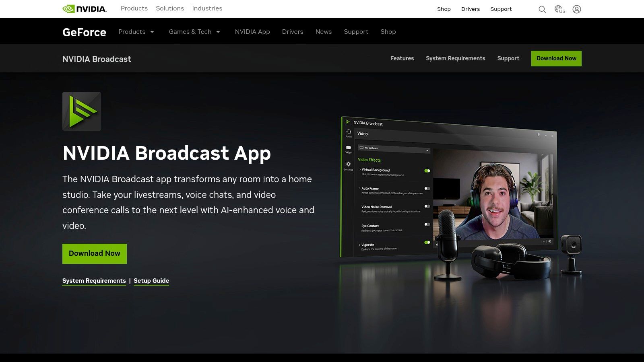Open the region selector globe icon
Viewport: 644px width, 362px height.
[559, 9]
